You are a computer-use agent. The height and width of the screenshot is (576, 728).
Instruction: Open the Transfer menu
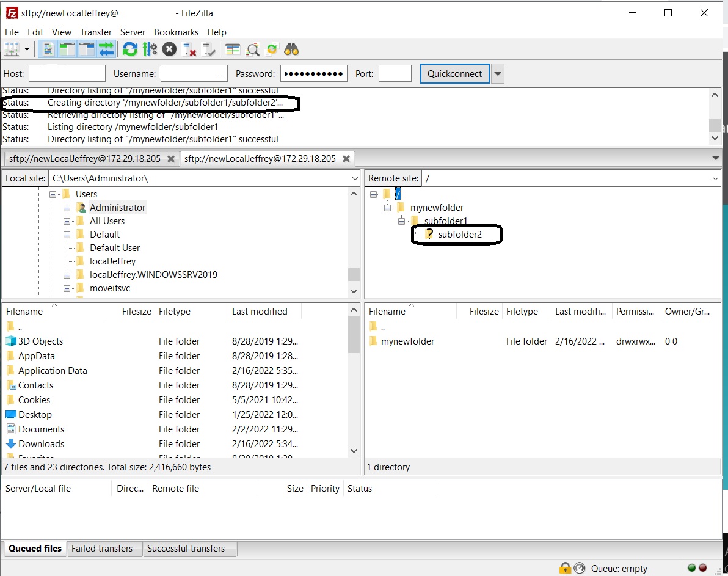coord(95,32)
